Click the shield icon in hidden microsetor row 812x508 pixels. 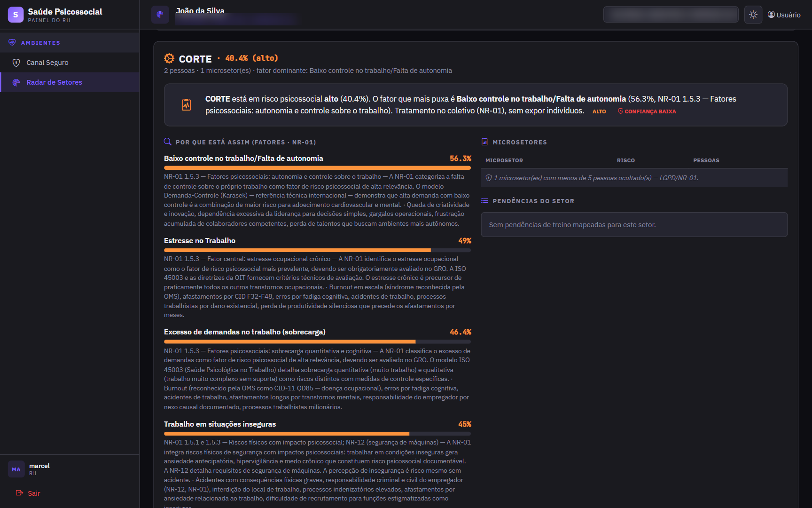click(489, 178)
